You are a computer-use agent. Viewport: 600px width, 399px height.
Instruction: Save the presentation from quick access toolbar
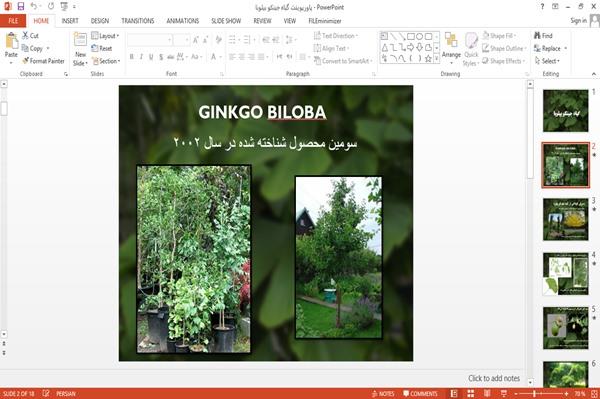pos(21,7)
